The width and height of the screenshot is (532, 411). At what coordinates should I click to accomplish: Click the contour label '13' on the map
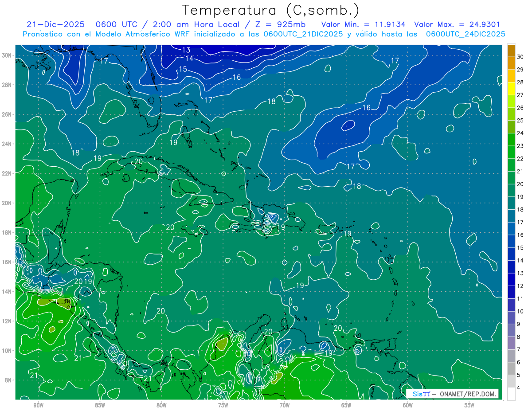[x=186, y=50]
